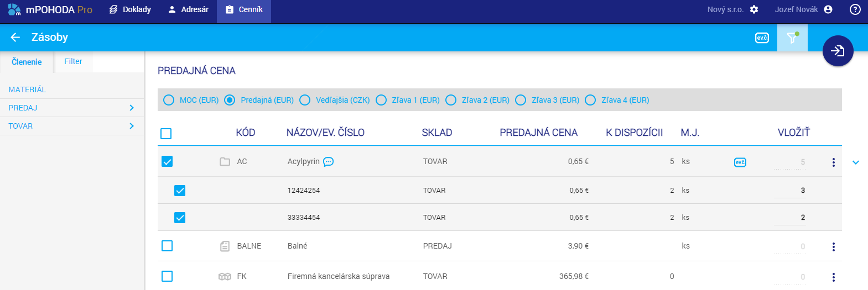Toggle the select-all header checkbox
Screen dimensions: 868x290
(166, 133)
